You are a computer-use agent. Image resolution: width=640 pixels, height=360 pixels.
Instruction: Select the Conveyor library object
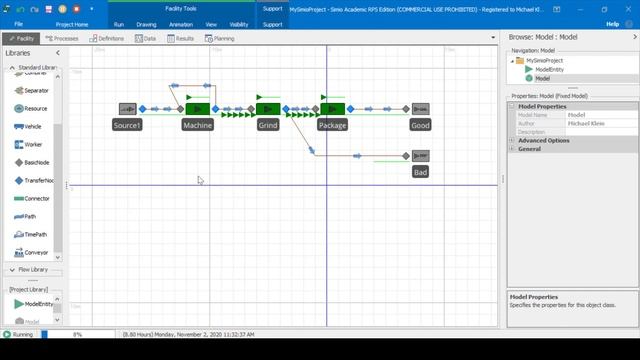point(31,252)
